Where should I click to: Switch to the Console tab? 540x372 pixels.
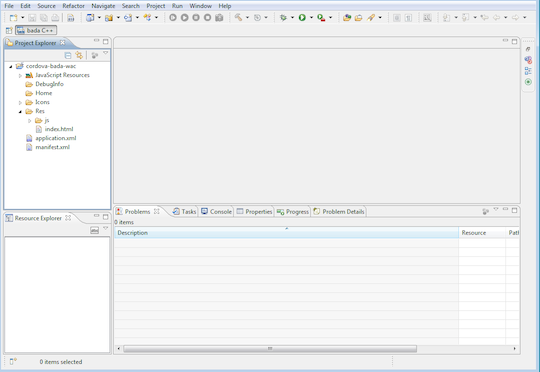pyautogui.click(x=217, y=211)
